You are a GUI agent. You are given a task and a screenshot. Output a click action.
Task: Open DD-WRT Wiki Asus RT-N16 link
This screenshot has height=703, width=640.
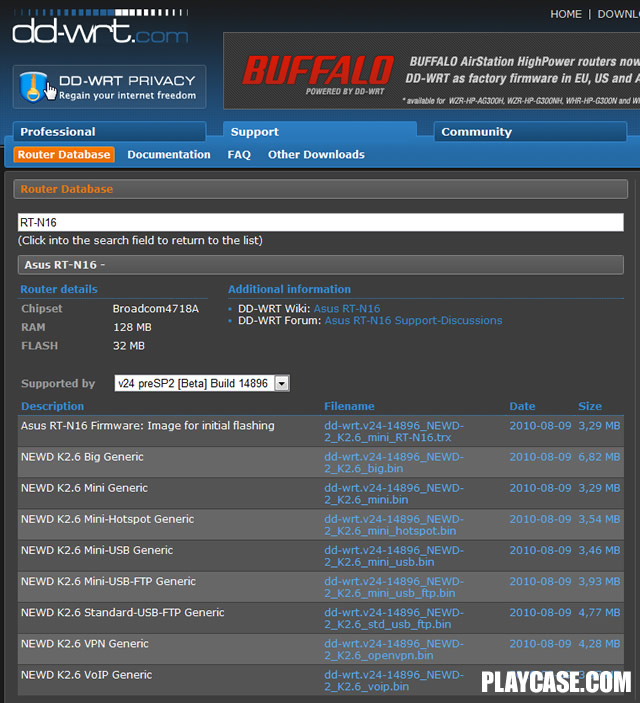pos(347,308)
